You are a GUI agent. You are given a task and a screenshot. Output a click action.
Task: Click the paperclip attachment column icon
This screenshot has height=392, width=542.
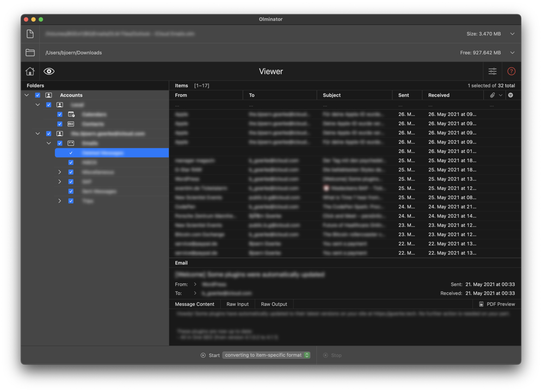492,95
